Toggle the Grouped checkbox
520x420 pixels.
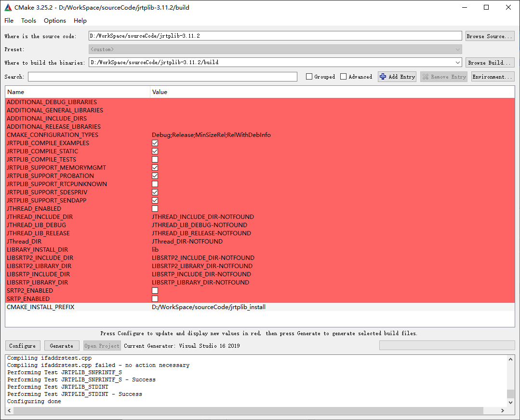point(309,77)
